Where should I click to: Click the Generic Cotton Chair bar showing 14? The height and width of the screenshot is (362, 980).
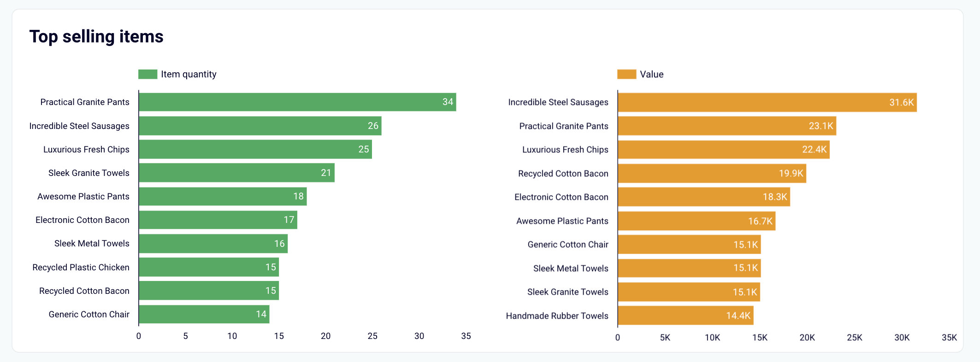point(204,314)
